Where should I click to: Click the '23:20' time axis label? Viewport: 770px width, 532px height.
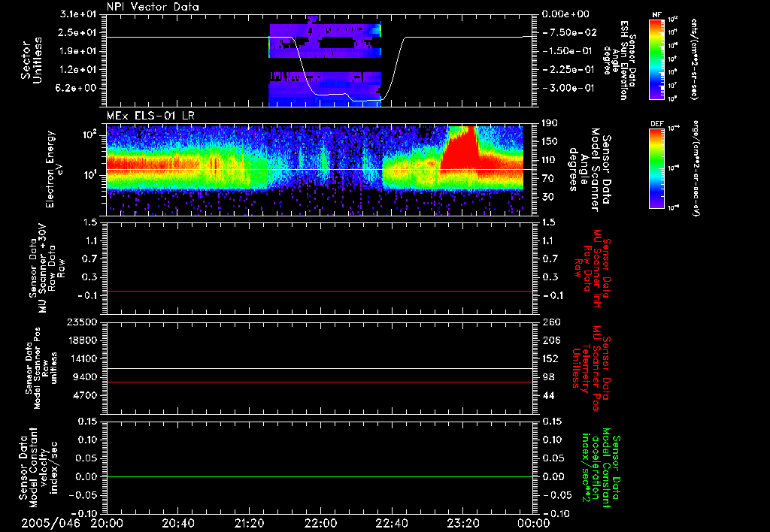[x=462, y=523]
